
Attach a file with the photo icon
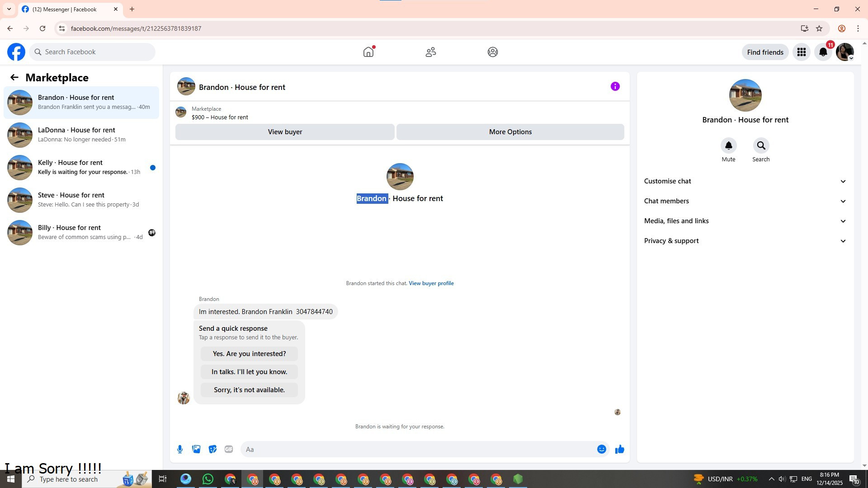(x=196, y=449)
